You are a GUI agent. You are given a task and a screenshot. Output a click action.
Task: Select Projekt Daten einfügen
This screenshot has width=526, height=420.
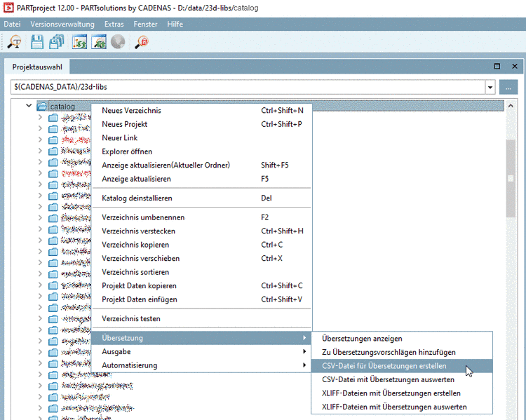pos(202,299)
